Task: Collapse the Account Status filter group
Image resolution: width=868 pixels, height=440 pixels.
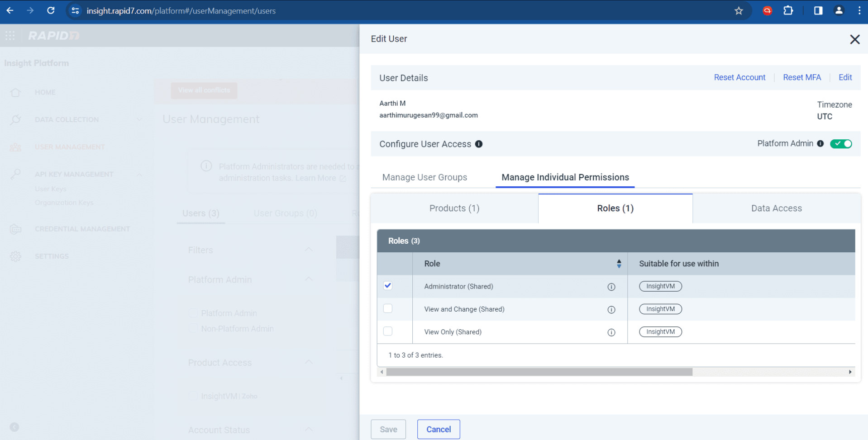Action: click(309, 430)
